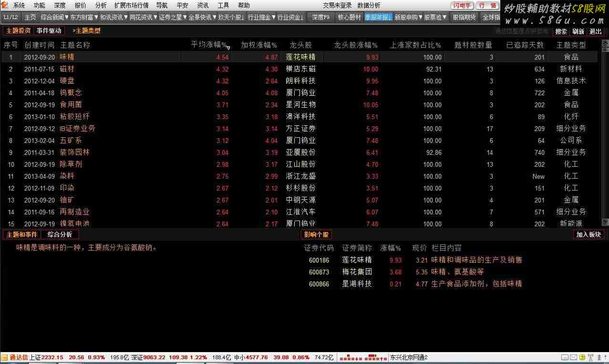This screenshot has height=364, width=609.
Task: Select the 主题和事件 tab
Action: 22,234
